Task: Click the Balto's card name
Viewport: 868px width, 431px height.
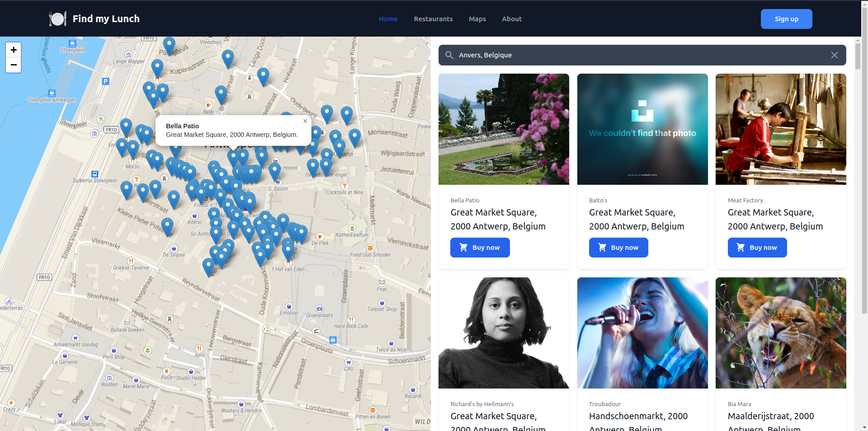Action: pyautogui.click(x=598, y=200)
